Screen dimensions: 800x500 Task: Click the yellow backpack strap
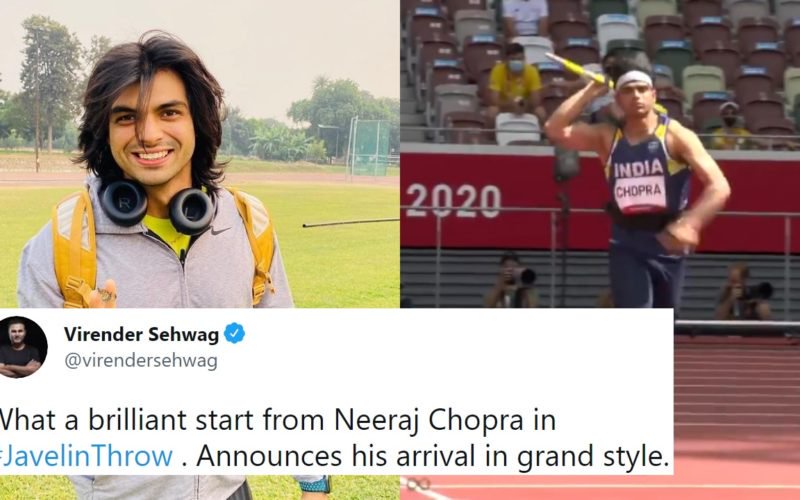(74, 245)
